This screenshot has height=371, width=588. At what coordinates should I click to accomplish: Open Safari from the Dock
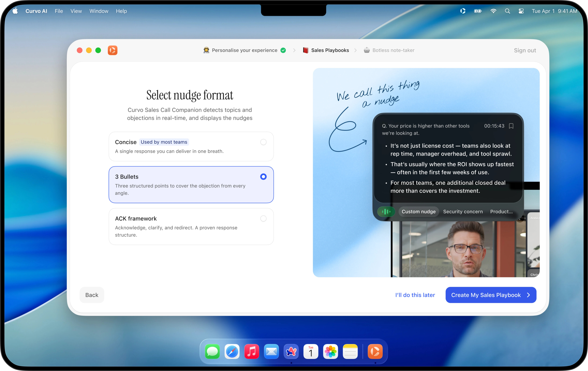pyautogui.click(x=232, y=352)
